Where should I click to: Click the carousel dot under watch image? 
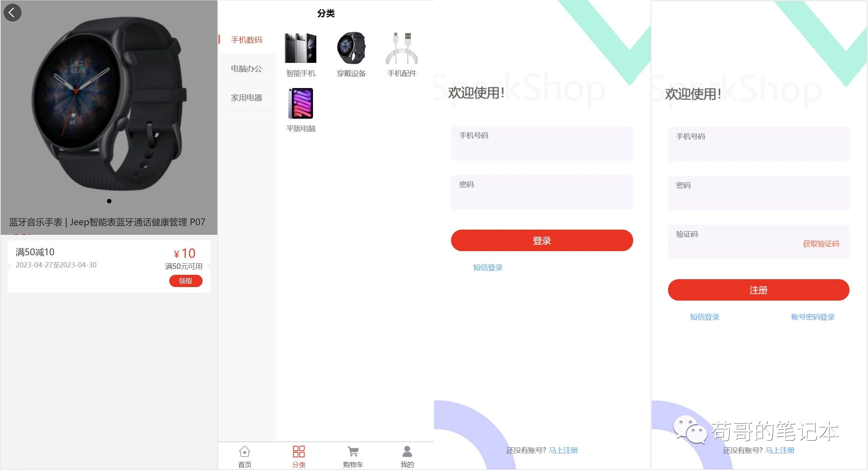[x=109, y=201]
